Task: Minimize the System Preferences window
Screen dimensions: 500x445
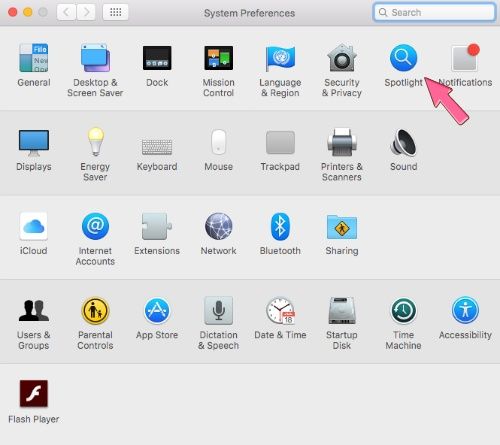Action: coord(28,12)
